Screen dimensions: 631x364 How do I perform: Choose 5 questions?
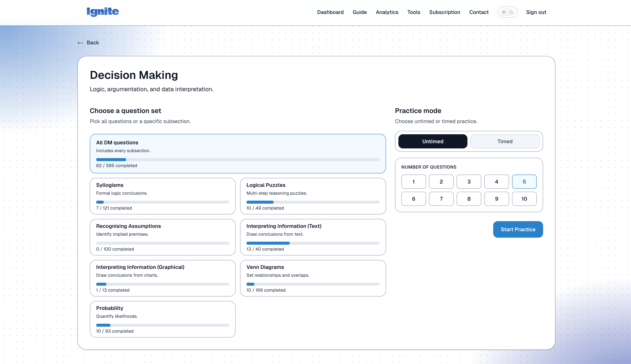click(524, 181)
